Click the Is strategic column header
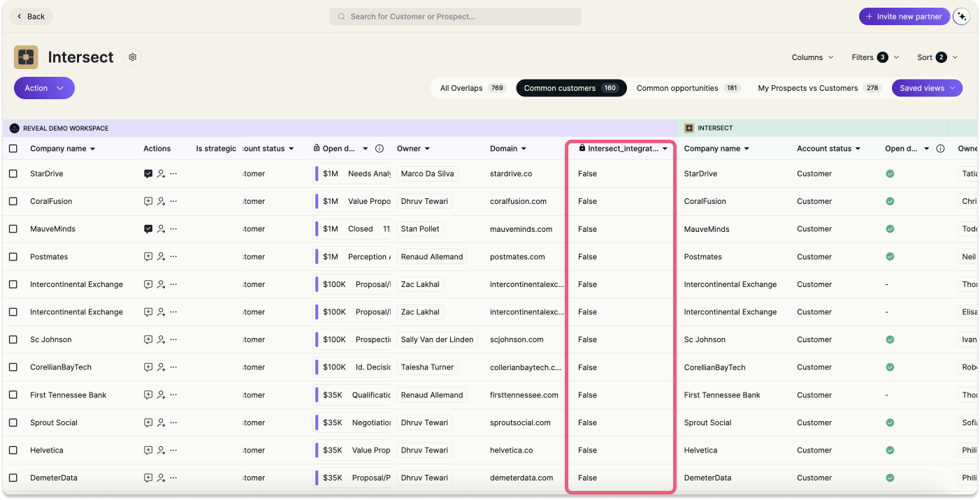 tap(216, 149)
